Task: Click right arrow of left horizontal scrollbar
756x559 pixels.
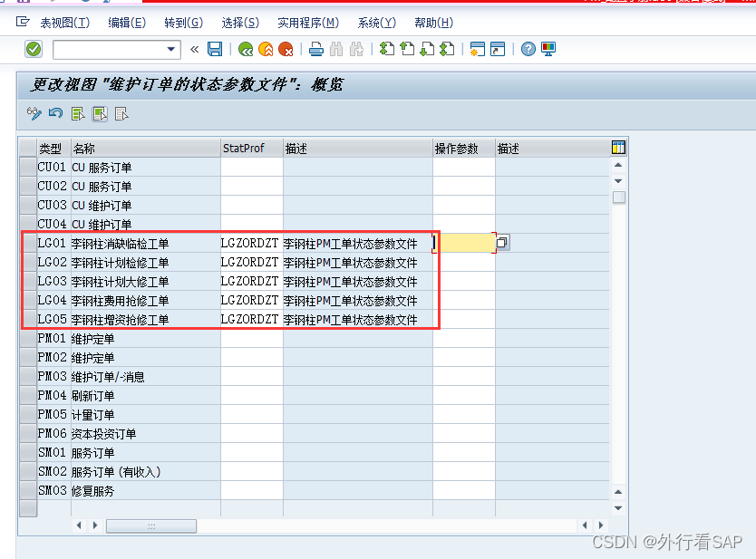Action: (95, 525)
